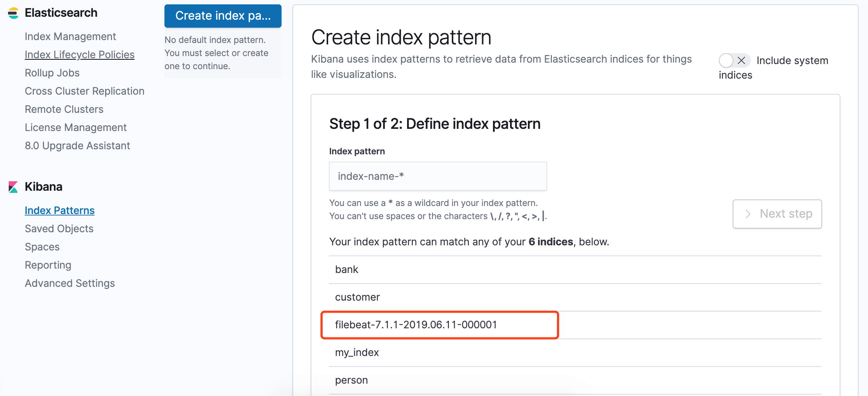Click the chevron on Next step button
868x396 pixels.
coord(748,214)
